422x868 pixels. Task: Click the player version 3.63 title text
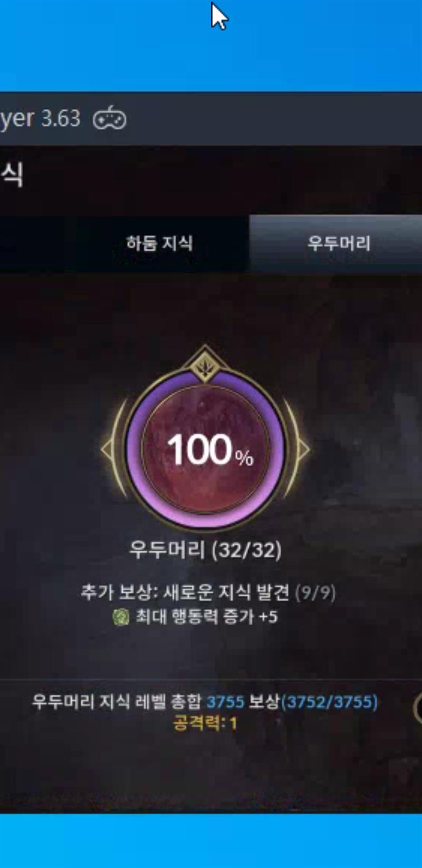[x=40, y=118]
